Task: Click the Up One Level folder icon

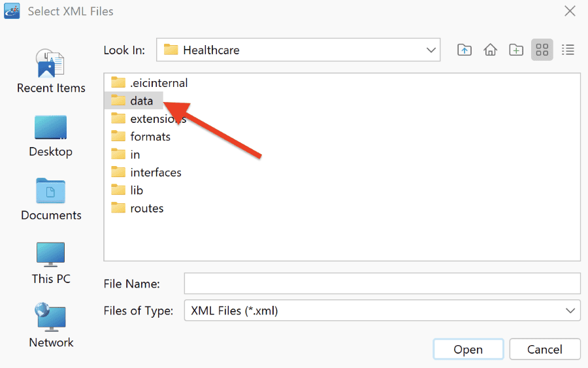Action: [465, 50]
